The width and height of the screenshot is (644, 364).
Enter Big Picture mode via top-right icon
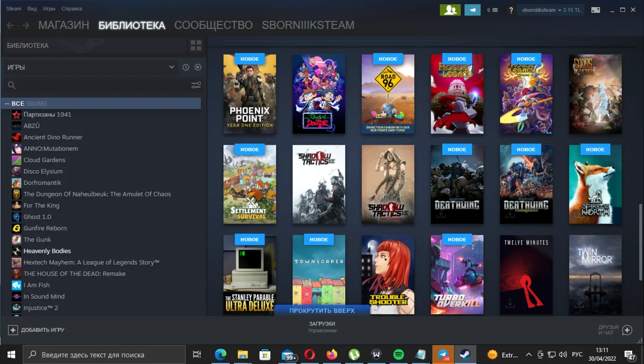coord(596,10)
